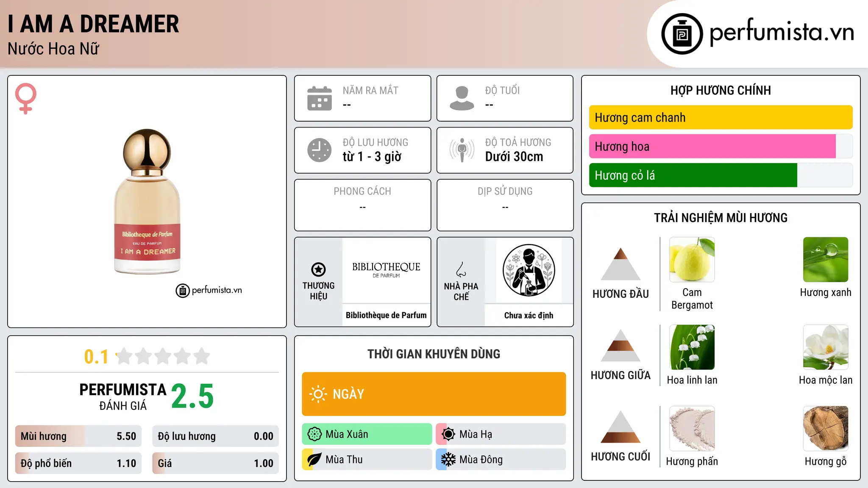
Task: Open the perfumista.vn site name
Action: tap(782, 32)
